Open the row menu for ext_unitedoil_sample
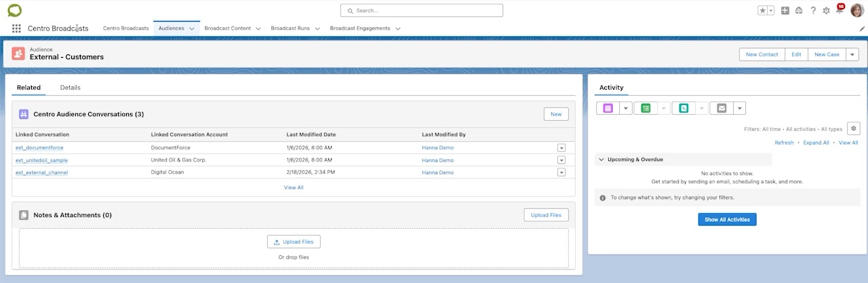 (x=561, y=160)
